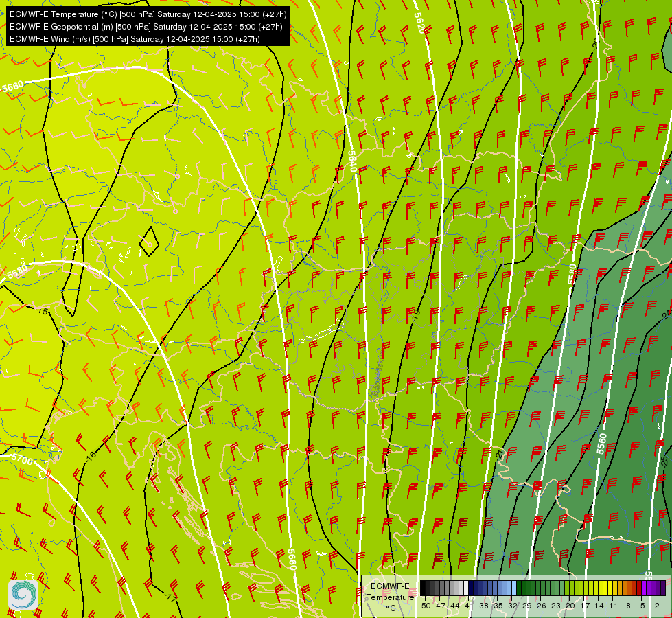Click the -50 legend tick label
Screen dimensions: 672x618
[x=424, y=606]
